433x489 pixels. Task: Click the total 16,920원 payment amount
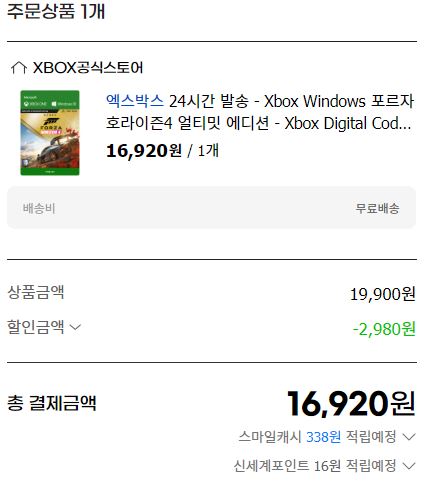coord(351,404)
